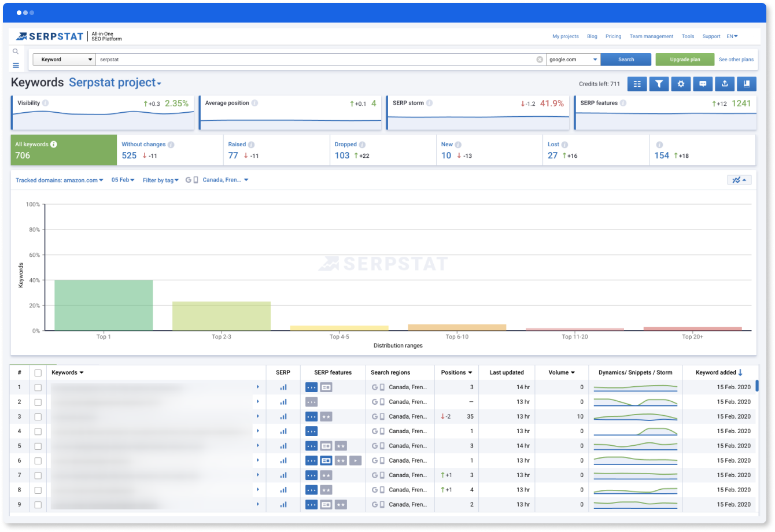Open the Filter by tag dropdown

pos(161,180)
